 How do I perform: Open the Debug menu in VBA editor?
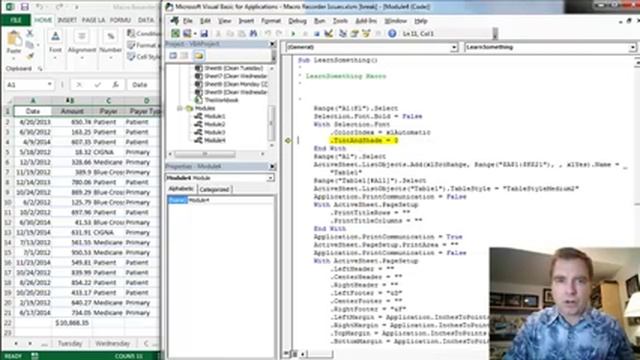[x=297, y=21]
